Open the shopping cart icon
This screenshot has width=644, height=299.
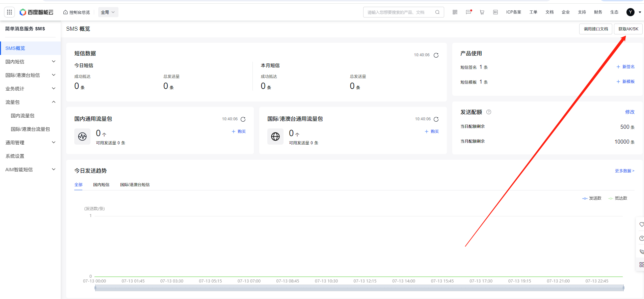pos(482,12)
